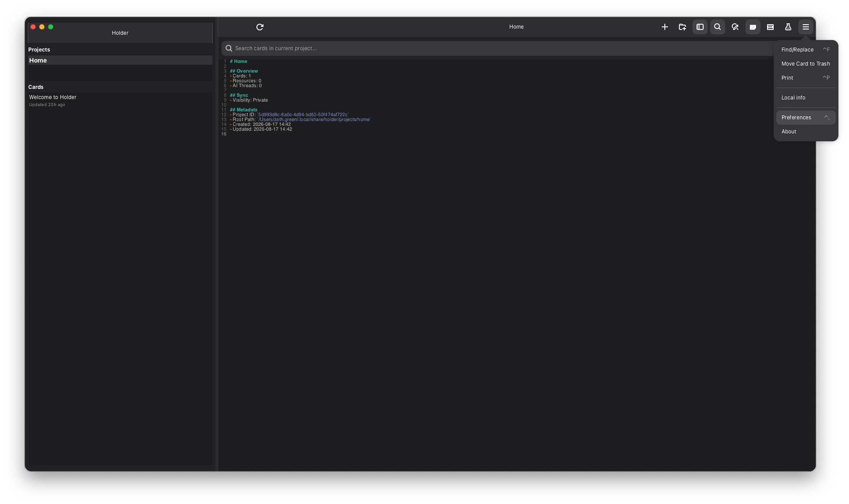The width and height of the screenshot is (849, 504).
Task: Open Local info menu entry
Action: coord(806,98)
